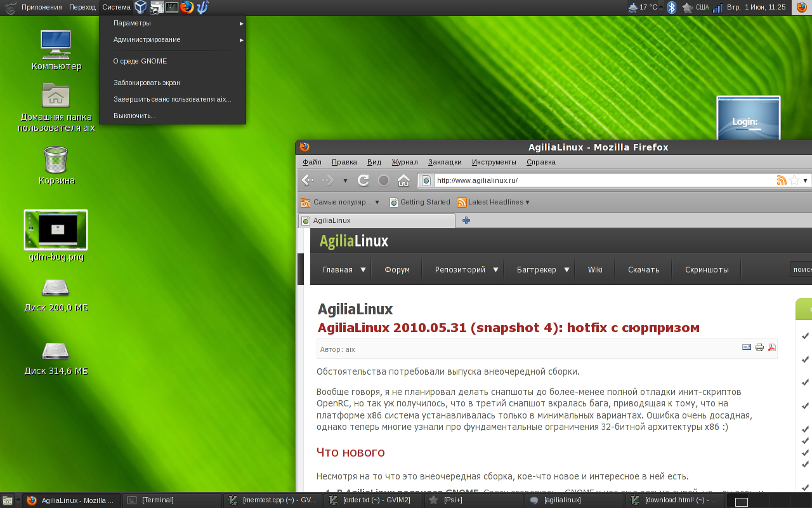
Task: Go back using the browser back arrow
Action: pyautogui.click(x=308, y=180)
